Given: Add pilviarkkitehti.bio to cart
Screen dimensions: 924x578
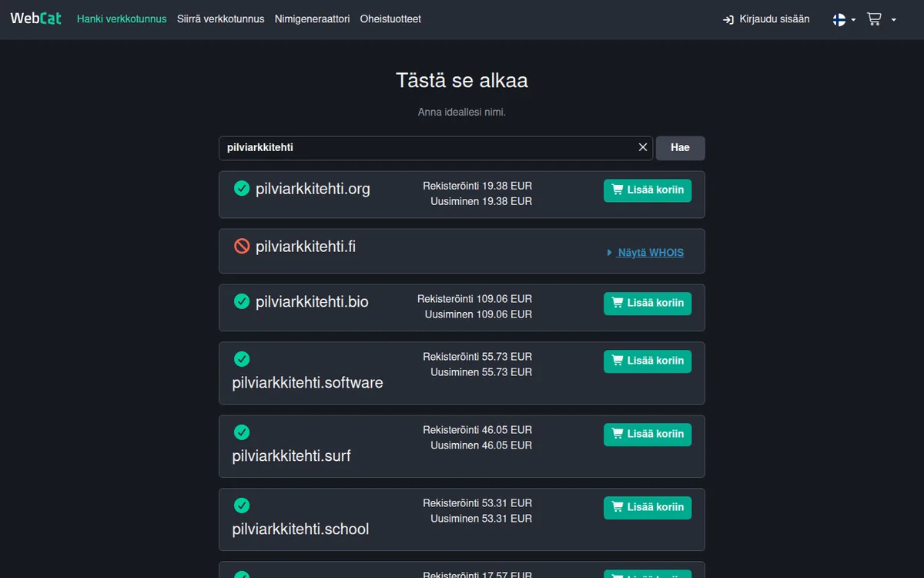Looking at the screenshot, I should [648, 304].
